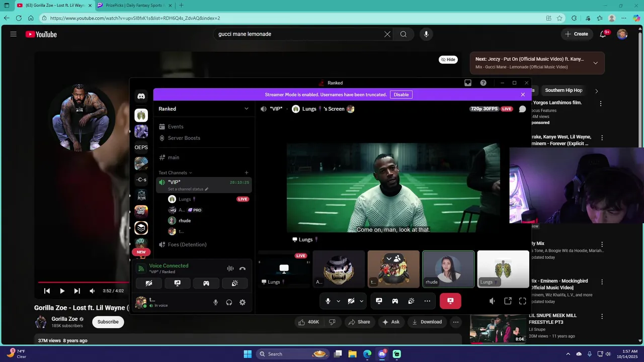Image resolution: width=644 pixels, height=362 pixels.
Task: Share your screen from bottom call controls
Action: click(379, 301)
